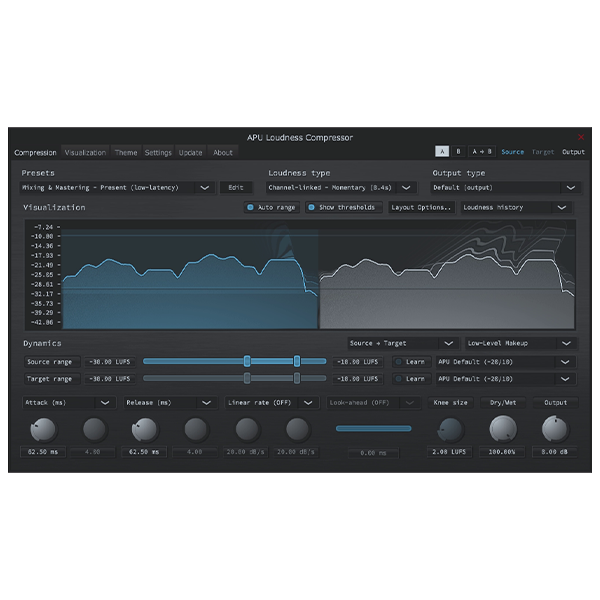Open the Low-Level Makeup dropdown
600x600 pixels.
[521, 343]
